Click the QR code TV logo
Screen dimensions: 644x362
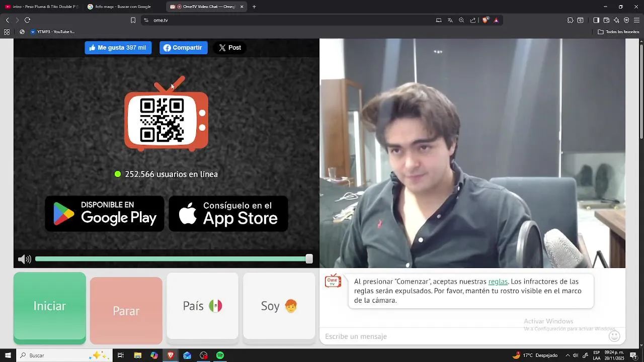tap(167, 114)
